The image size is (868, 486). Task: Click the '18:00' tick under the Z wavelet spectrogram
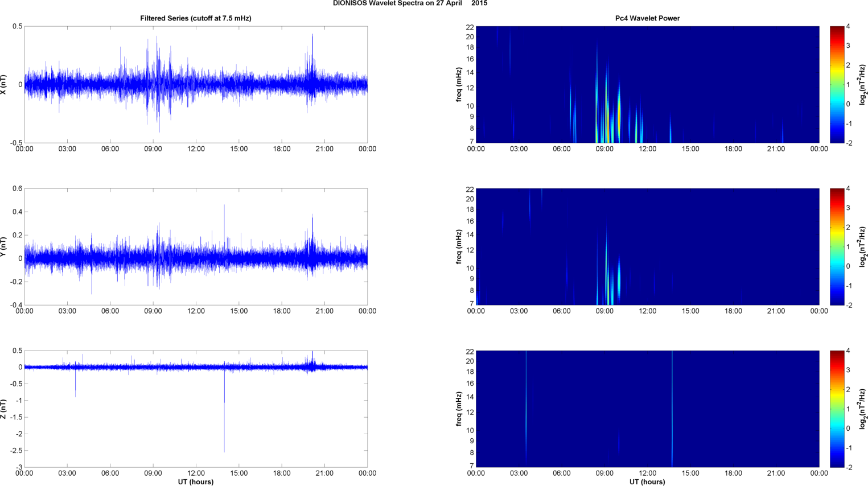pos(733,473)
